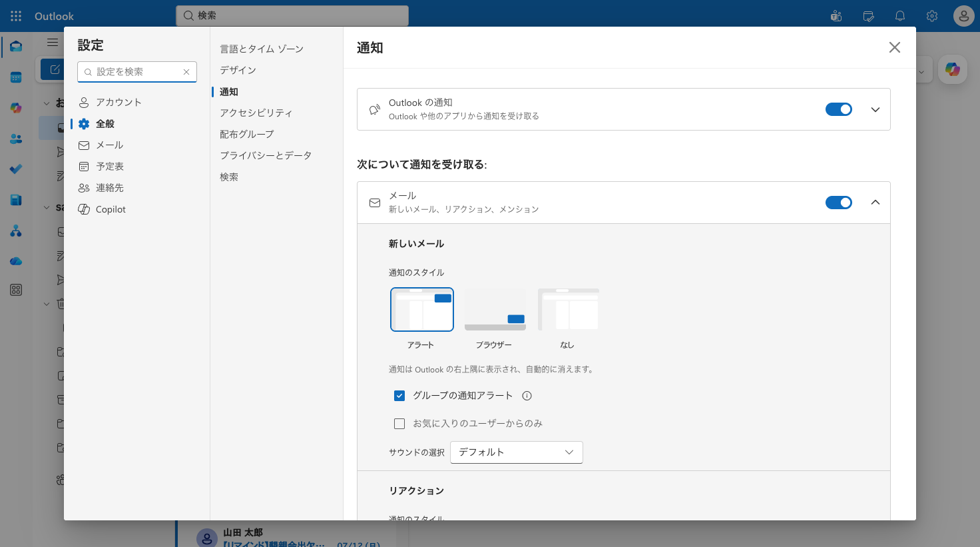
Task: Open Calendar app in left rail
Action: coord(16,77)
